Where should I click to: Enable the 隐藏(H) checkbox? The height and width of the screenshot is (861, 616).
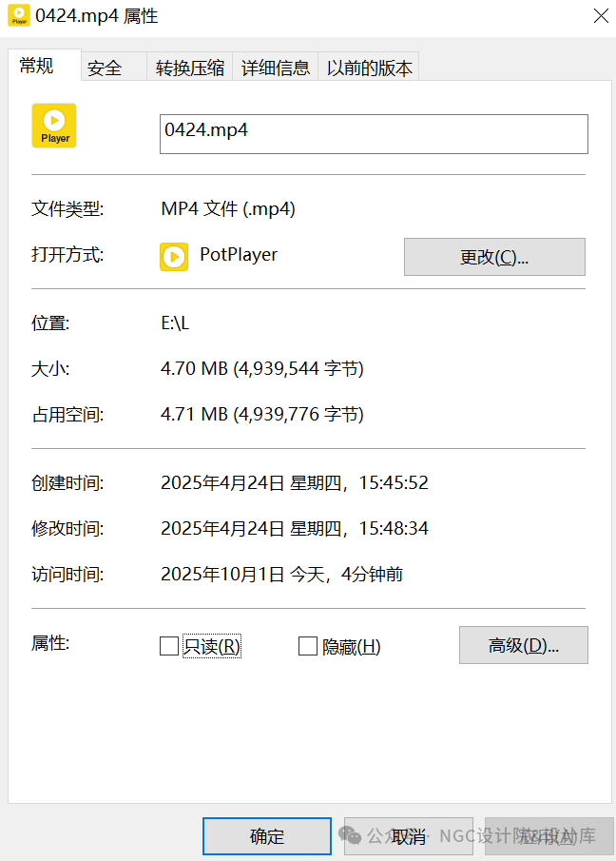[x=308, y=647]
